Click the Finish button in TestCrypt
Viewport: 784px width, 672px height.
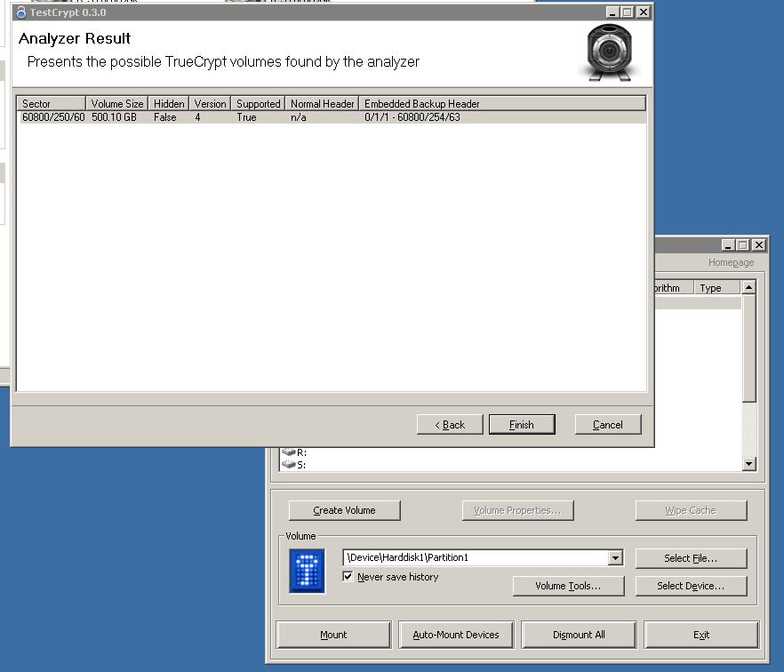point(522,425)
